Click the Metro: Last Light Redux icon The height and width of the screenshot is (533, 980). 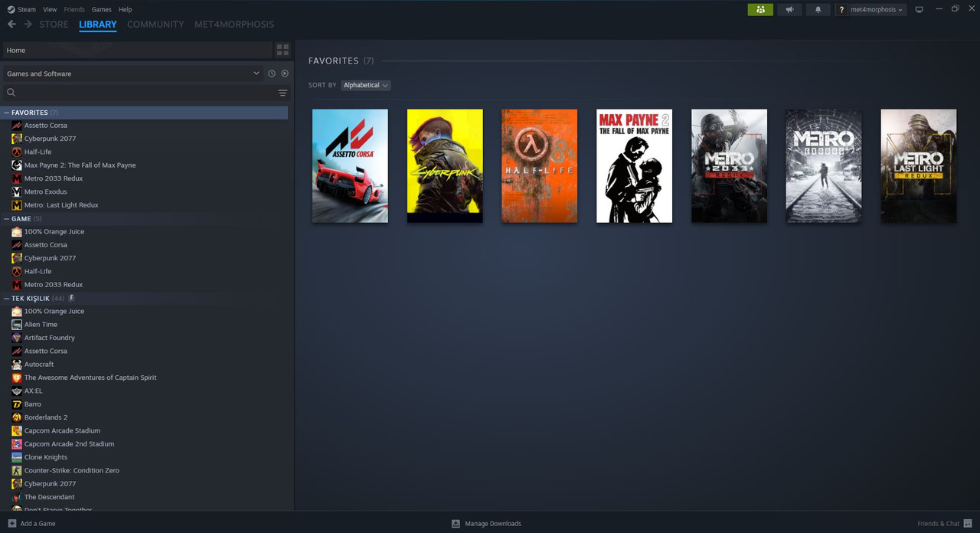[x=17, y=205]
